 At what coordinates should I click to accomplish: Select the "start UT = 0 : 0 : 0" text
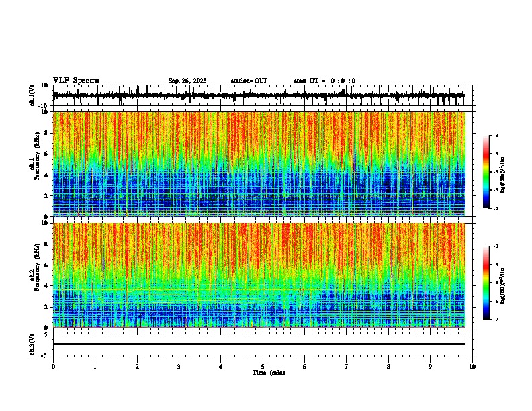click(324, 81)
